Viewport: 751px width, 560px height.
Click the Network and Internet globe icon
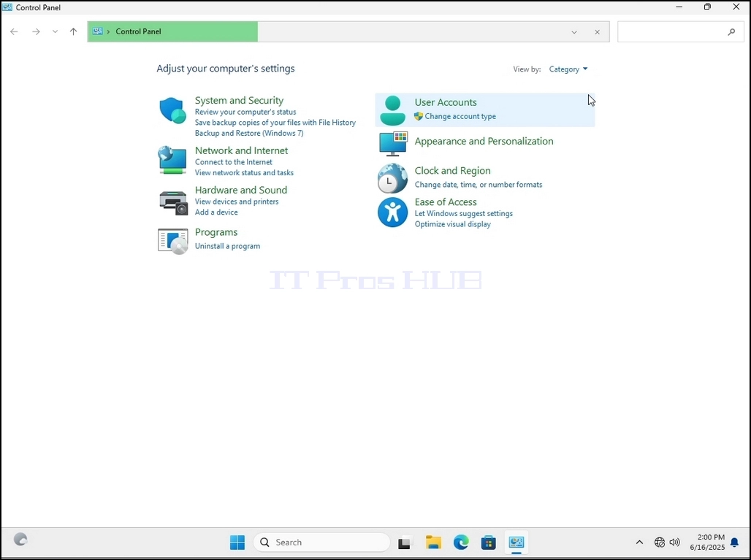pos(172,161)
